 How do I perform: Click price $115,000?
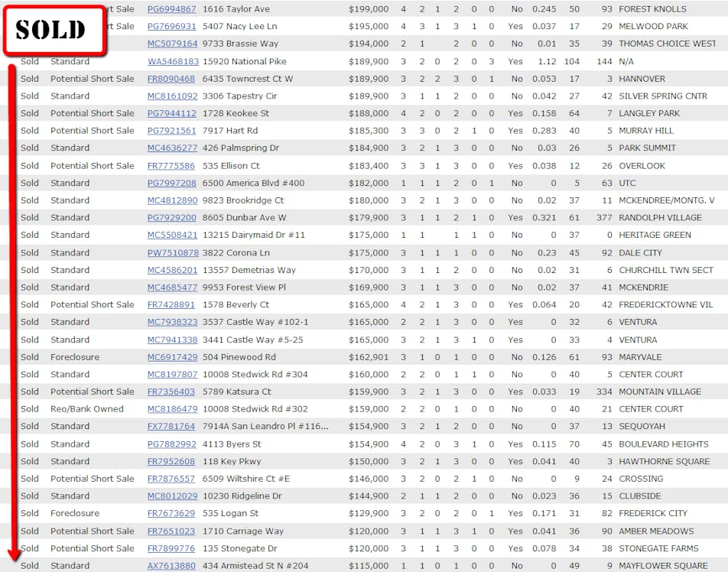pyautogui.click(x=369, y=566)
